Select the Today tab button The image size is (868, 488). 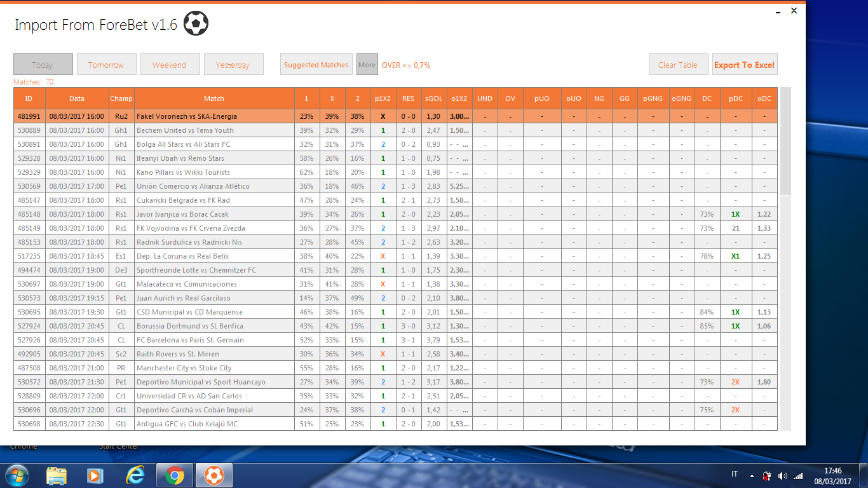(43, 64)
